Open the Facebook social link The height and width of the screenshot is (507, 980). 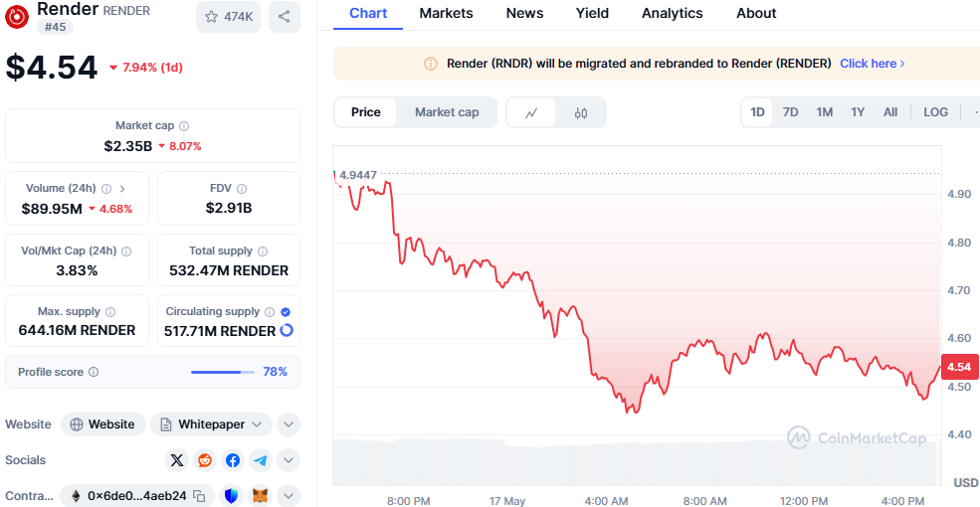(233, 461)
